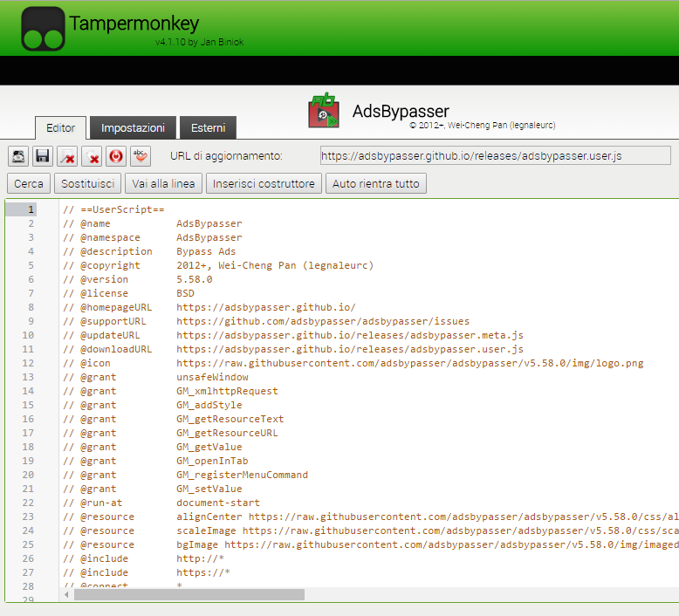Click the left arrow of the horizontal scrollbar

(x=66, y=595)
